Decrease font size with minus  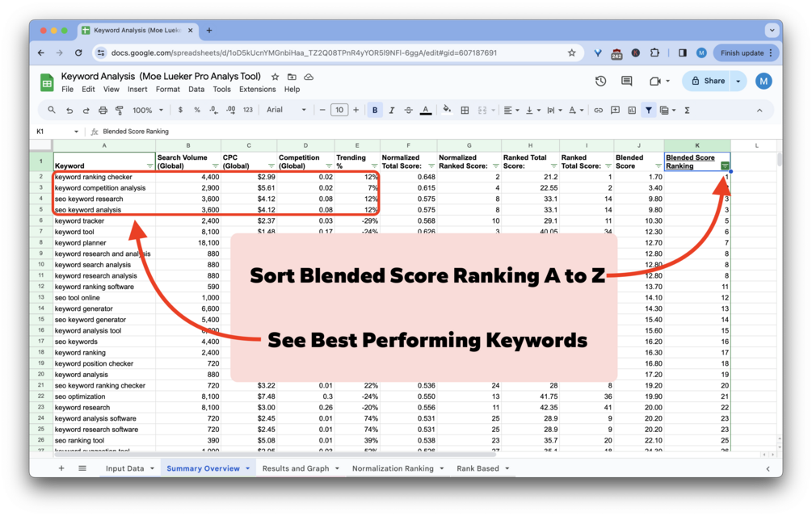(322, 111)
